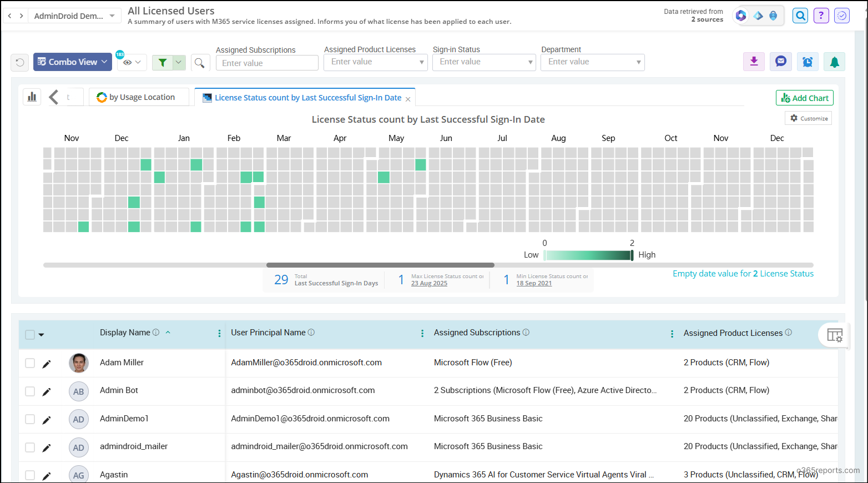Open the dropdown arrow beside the select-all checkbox
The width and height of the screenshot is (868, 483).
tap(41, 335)
